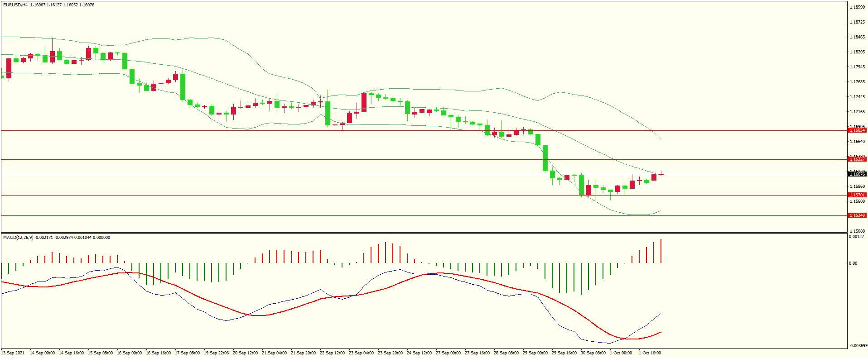Screen dimensions: 868x358
Task: Click the 1.18990 price axis label
Action: pyautogui.click(x=858, y=7)
